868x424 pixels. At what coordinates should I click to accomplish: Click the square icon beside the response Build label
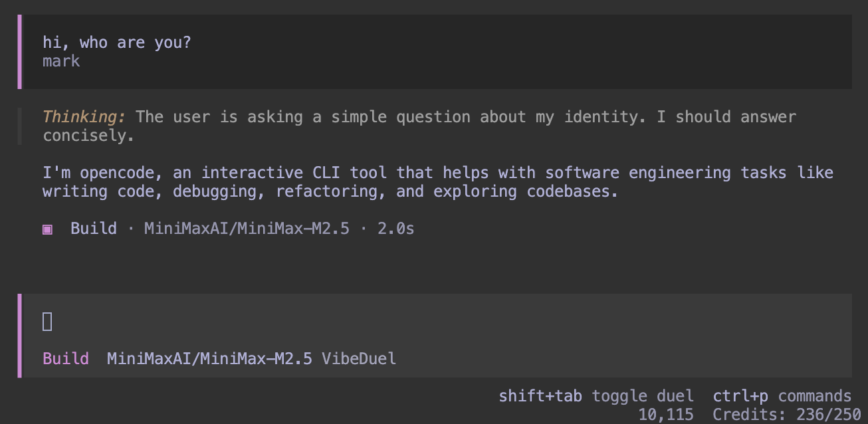(48, 229)
